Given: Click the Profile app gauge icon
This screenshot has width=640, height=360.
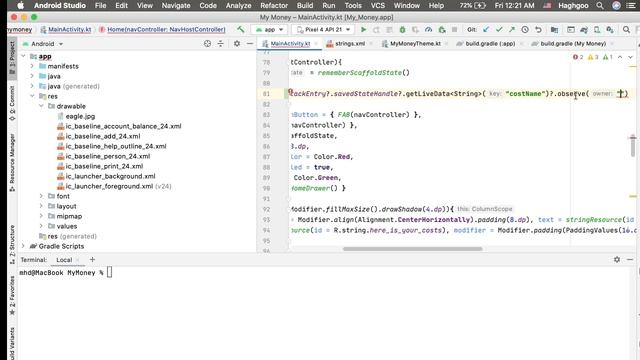Looking at the screenshot, I should click(x=428, y=30).
